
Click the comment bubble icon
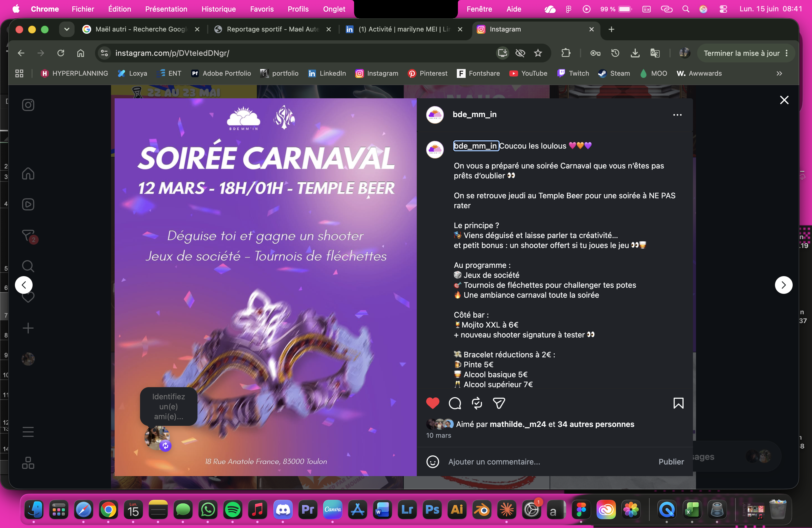[x=455, y=403]
